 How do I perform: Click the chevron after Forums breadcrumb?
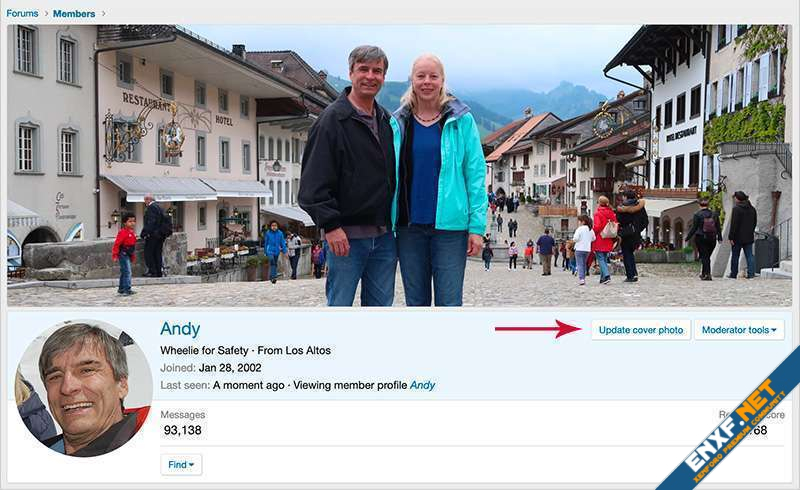click(46, 13)
